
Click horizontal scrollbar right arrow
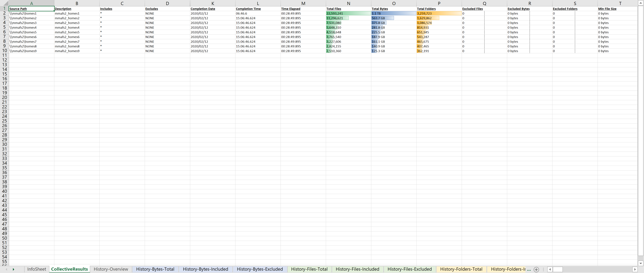(635, 269)
